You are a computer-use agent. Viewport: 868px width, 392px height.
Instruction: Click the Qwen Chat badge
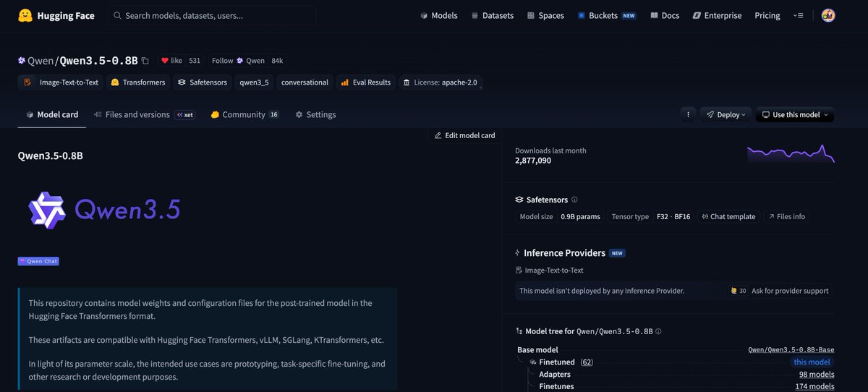pyautogui.click(x=38, y=261)
